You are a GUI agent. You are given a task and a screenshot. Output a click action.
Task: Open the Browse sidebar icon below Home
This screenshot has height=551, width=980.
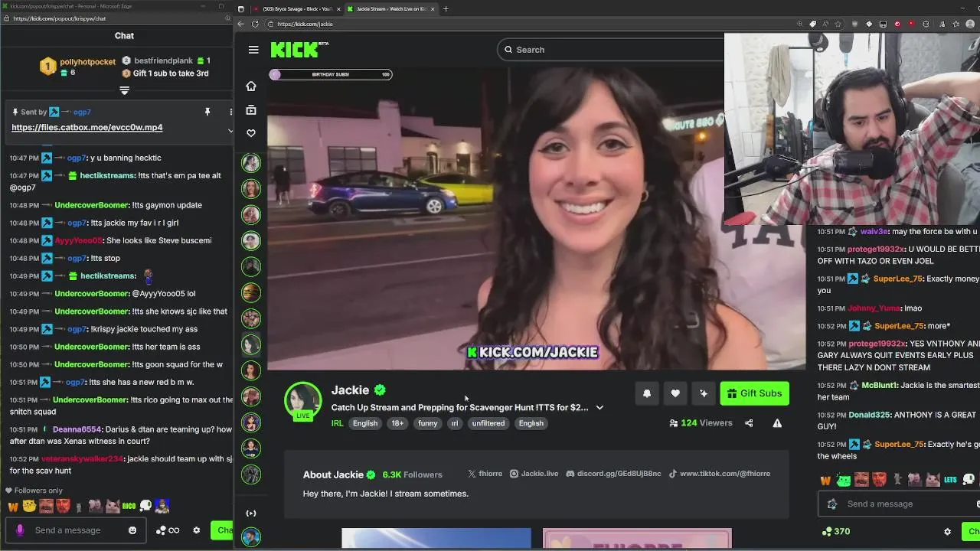tap(251, 110)
